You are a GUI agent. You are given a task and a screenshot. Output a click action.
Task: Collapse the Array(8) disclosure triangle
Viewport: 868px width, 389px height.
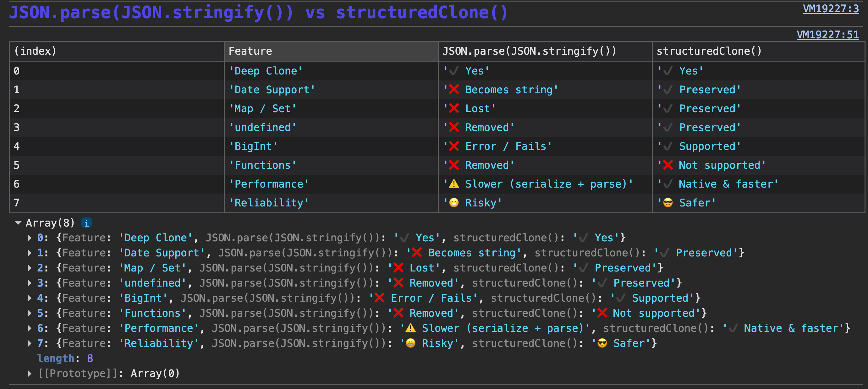pyautogui.click(x=18, y=223)
